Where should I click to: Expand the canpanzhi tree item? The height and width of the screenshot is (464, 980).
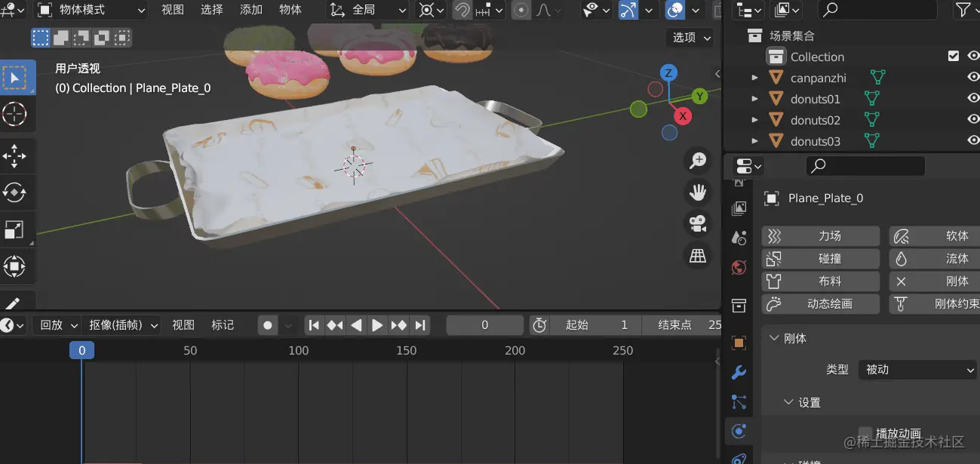754,78
